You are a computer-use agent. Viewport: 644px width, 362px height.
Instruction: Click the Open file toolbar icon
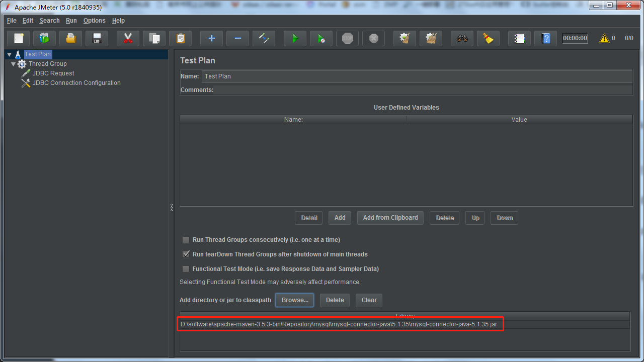[x=71, y=38]
